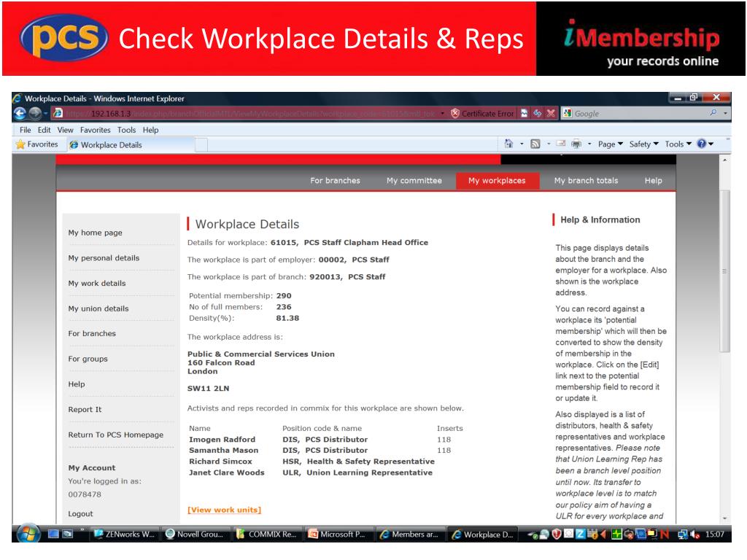Screen dimensions: 747x560
Task: Click the Home icon in command bar
Action: coord(508,144)
